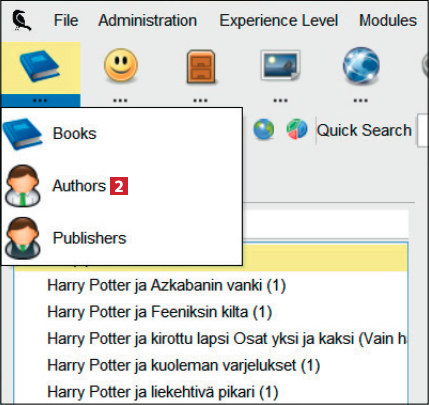Open the Modules menu

coord(388,20)
